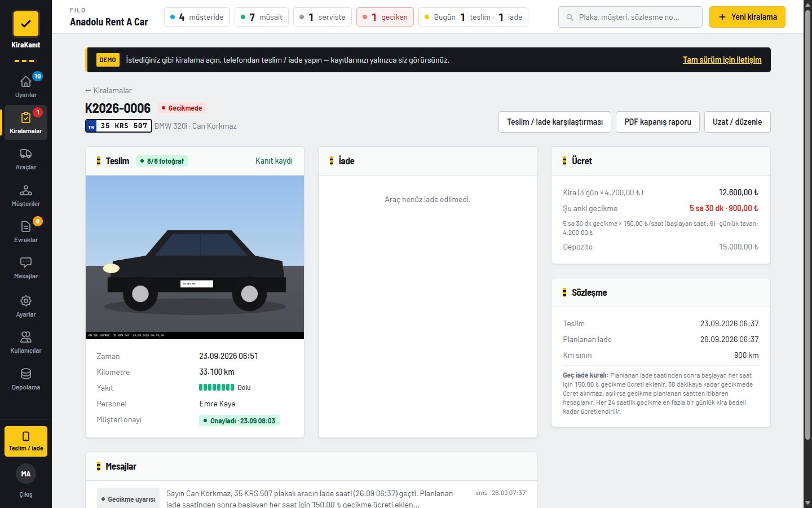This screenshot has width=812, height=508.
Task: Click the Yeni kiralama button
Action: pyautogui.click(x=747, y=17)
